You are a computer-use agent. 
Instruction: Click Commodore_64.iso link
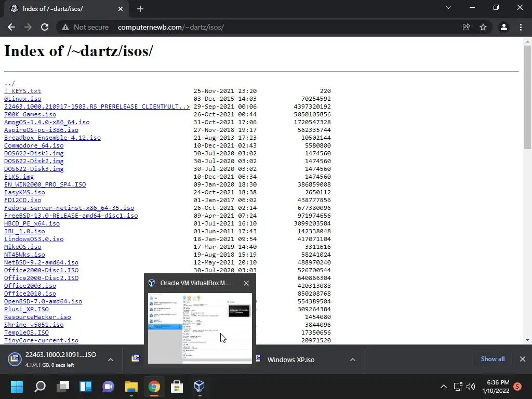(x=34, y=145)
